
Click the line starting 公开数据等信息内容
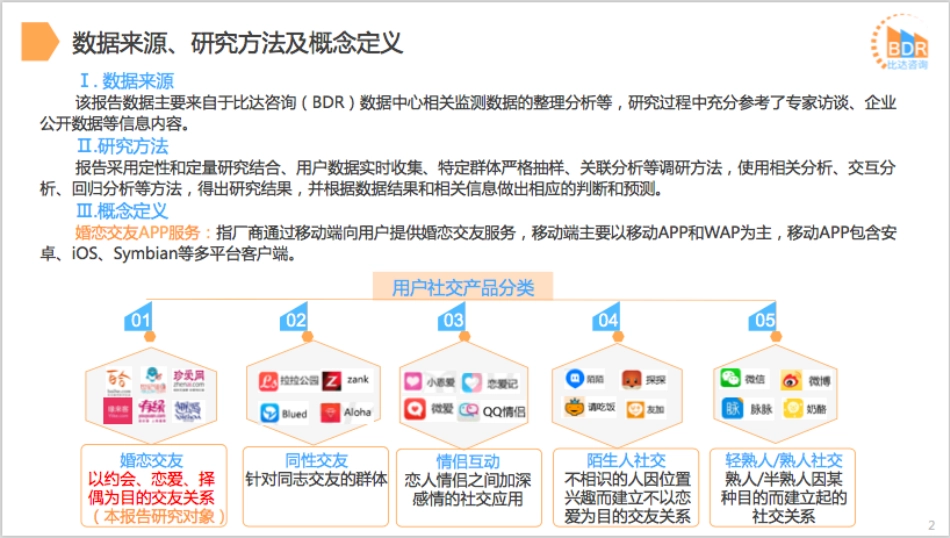pos(117,124)
